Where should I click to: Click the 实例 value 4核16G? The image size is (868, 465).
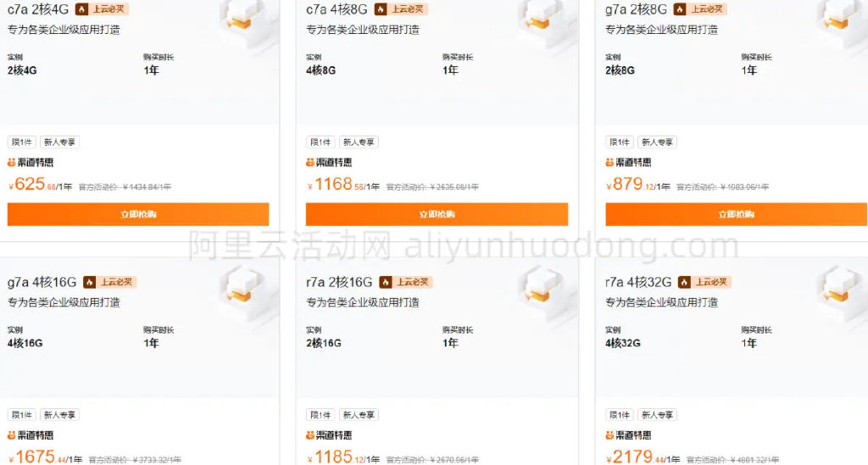pyautogui.click(x=25, y=343)
